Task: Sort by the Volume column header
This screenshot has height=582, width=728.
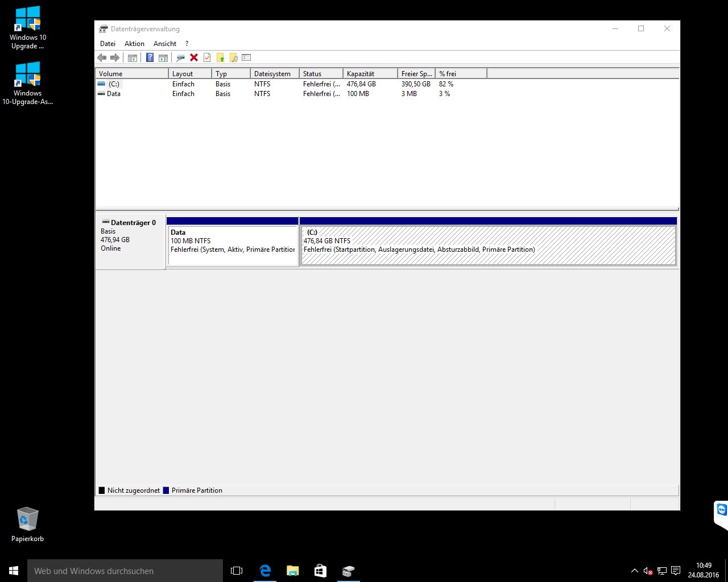Action: (x=132, y=74)
